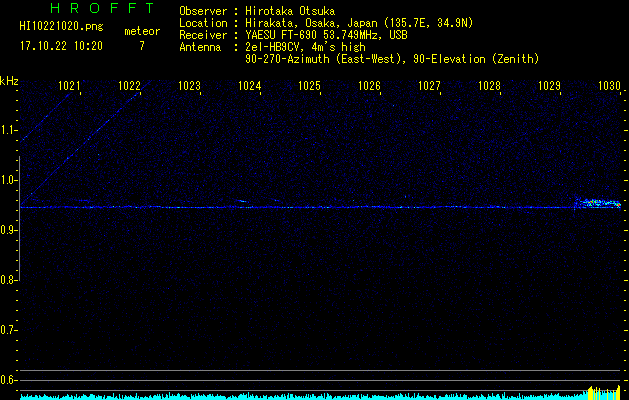
Task: Click the 0.9 kHz axis label
Action: click(x=8, y=230)
